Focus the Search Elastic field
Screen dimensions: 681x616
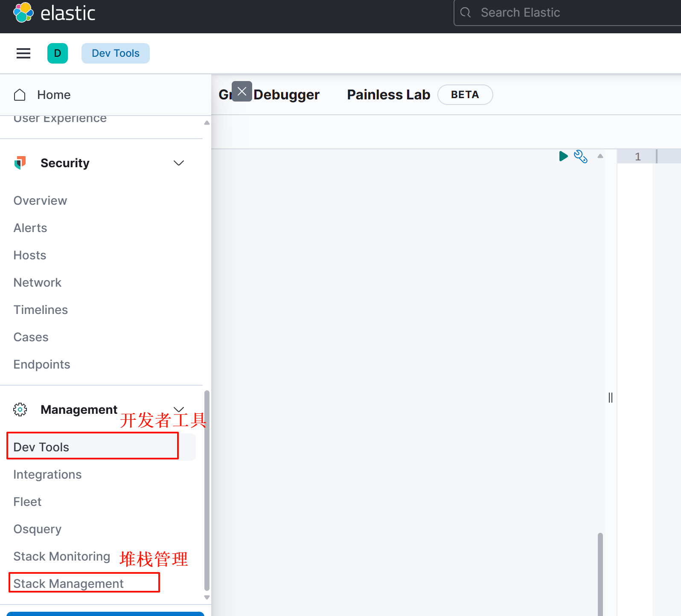[567, 13]
